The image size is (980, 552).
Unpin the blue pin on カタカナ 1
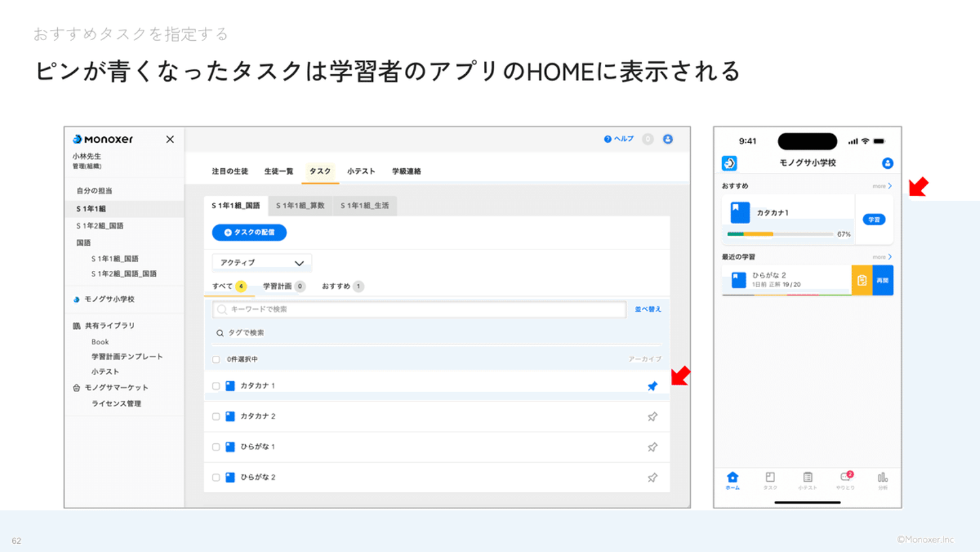[x=653, y=386]
